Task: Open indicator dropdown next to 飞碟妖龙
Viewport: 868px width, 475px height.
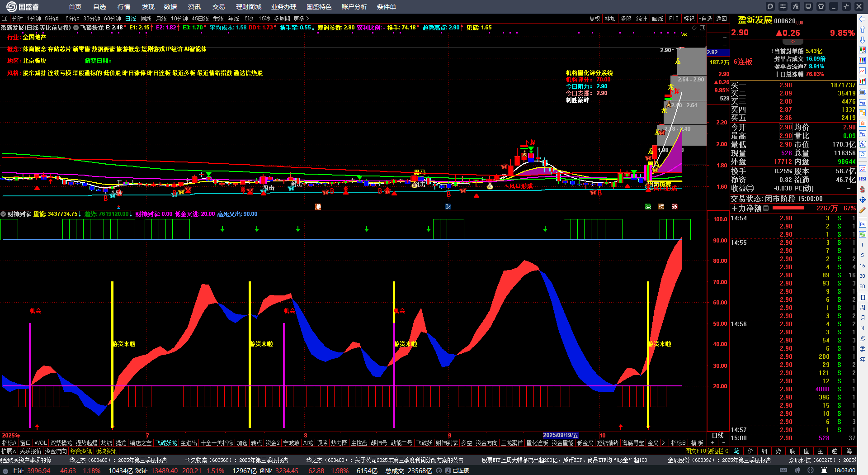Action: click(x=76, y=28)
